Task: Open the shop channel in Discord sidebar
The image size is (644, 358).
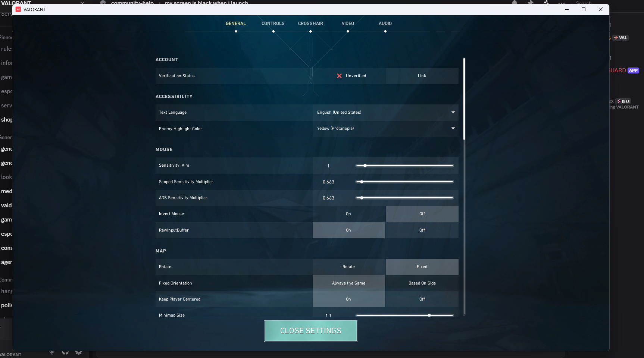Action: click(6, 120)
